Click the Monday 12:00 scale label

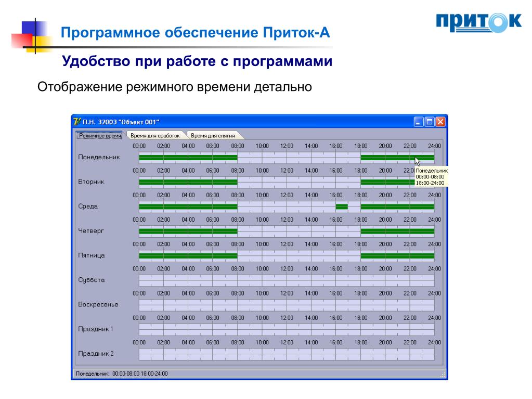coord(287,146)
